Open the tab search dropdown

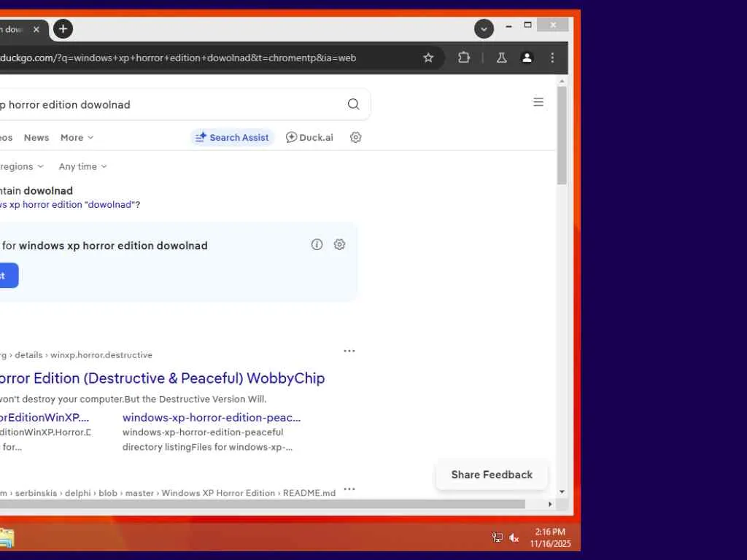(x=484, y=29)
